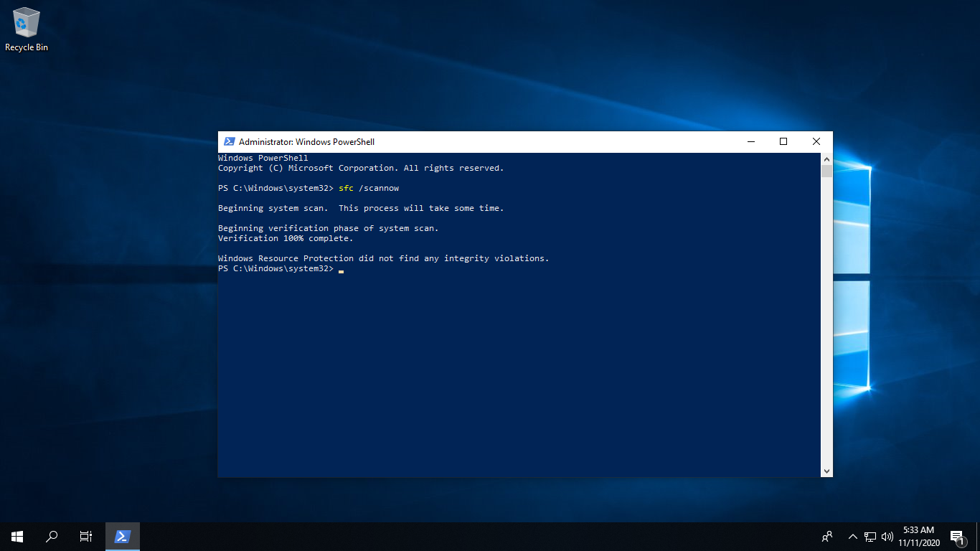This screenshot has width=980, height=551.
Task: Click the taskbar clock showing 5:33 AM
Action: point(919,536)
